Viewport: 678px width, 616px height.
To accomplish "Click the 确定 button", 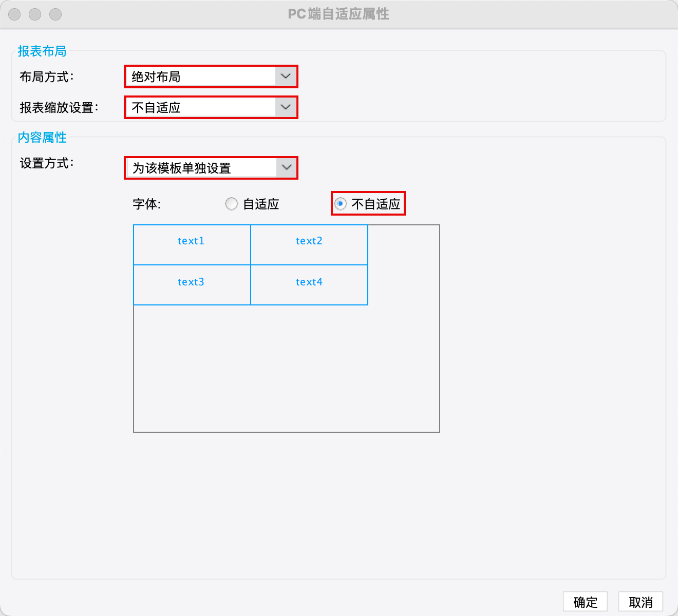I will pyautogui.click(x=585, y=602).
